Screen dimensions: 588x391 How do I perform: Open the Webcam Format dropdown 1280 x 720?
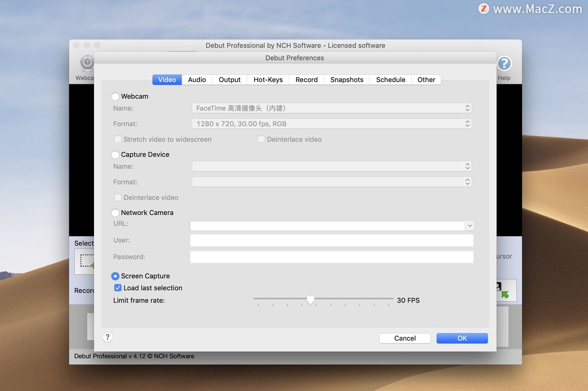pos(332,124)
